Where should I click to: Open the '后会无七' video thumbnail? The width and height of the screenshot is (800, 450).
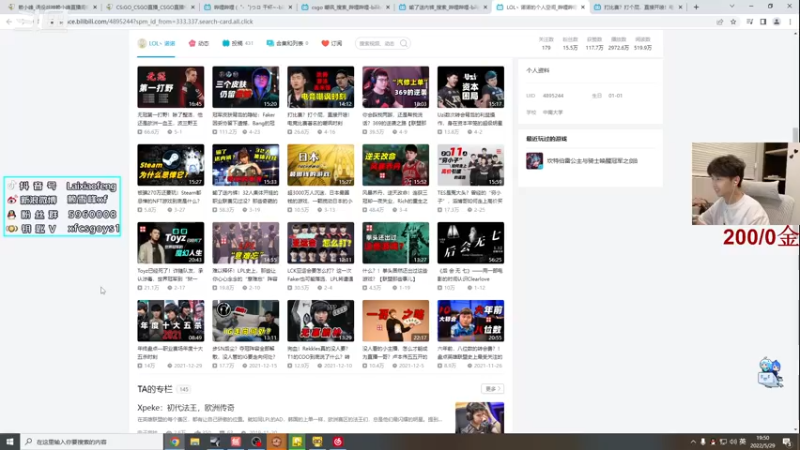[x=470, y=243]
